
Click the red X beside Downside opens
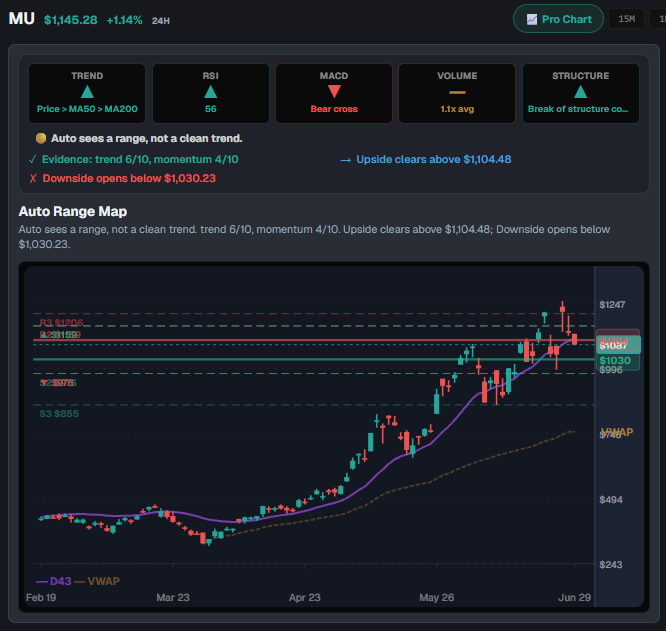[x=33, y=178]
